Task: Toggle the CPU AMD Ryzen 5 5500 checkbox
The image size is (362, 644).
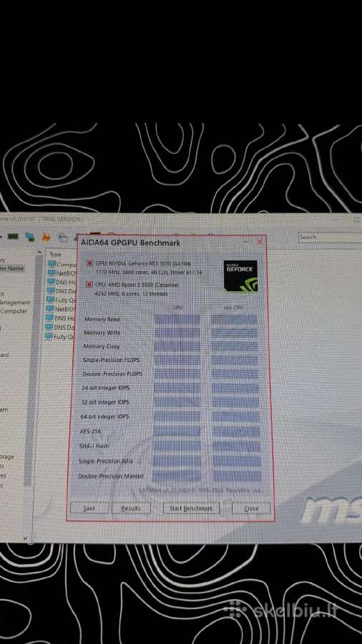Action: click(89, 284)
